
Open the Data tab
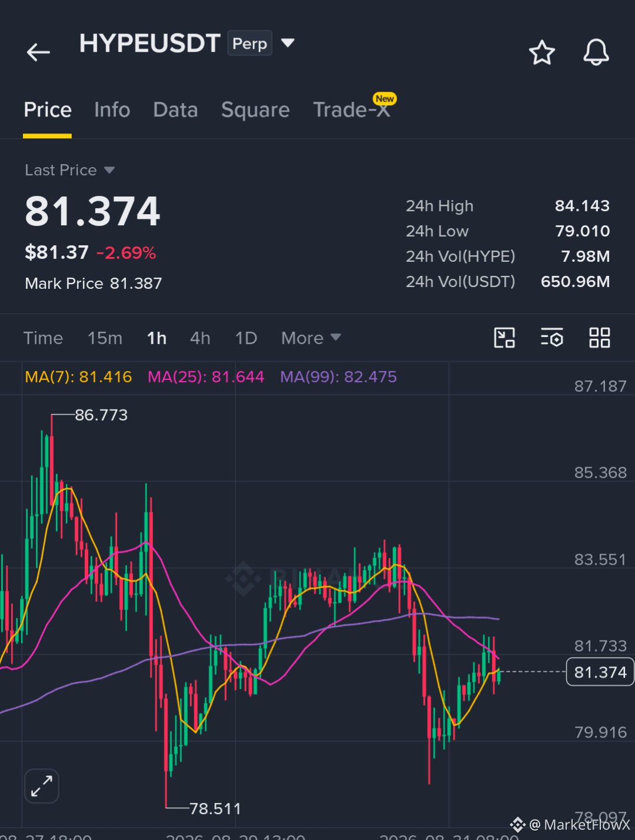(175, 110)
